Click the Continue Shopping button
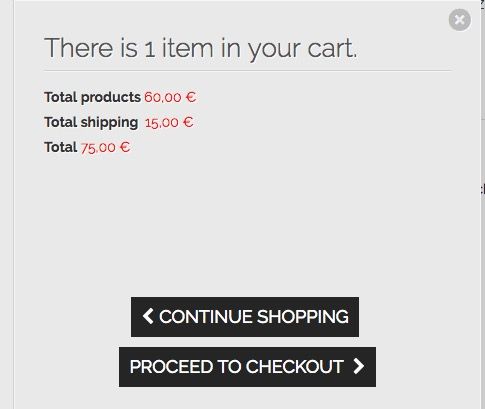The width and height of the screenshot is (485, 409). 245,317
